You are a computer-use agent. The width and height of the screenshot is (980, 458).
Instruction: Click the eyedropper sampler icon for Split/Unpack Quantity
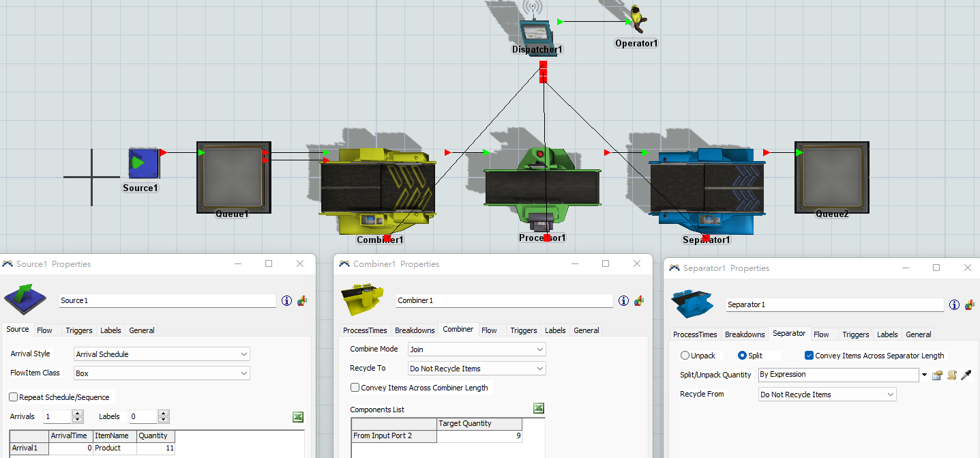pos(966,375)
